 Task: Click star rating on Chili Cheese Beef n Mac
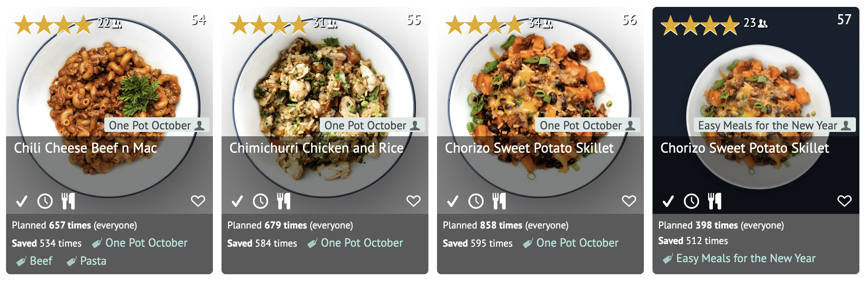[54, 25]
